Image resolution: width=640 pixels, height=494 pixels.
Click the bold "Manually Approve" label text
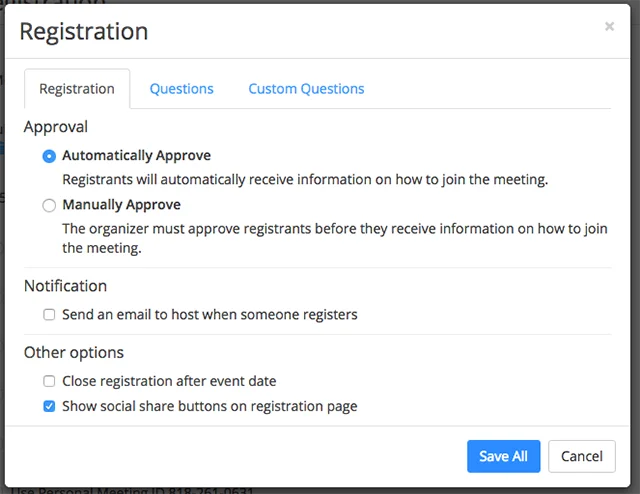[121, 205]
